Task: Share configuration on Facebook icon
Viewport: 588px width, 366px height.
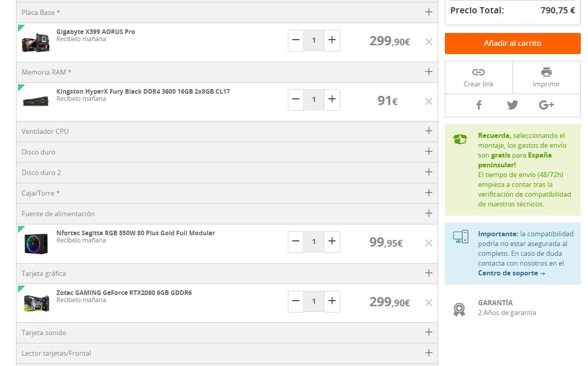Action: 479,105
